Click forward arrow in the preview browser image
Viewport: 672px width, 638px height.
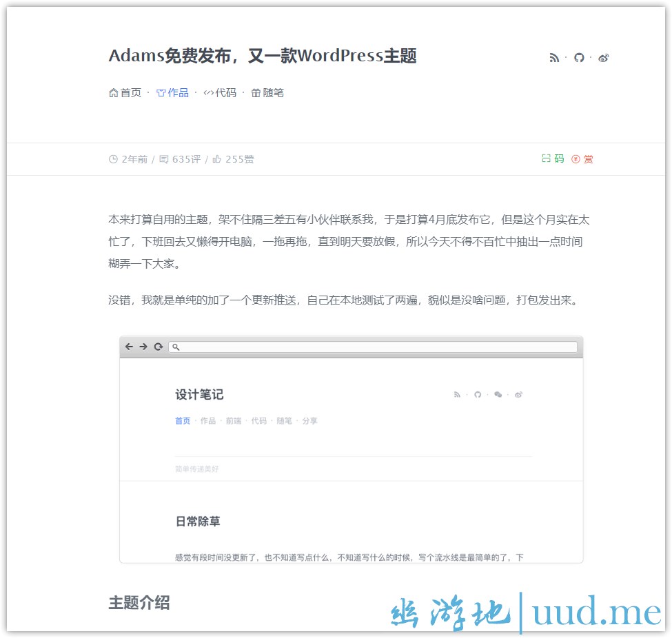143,347
